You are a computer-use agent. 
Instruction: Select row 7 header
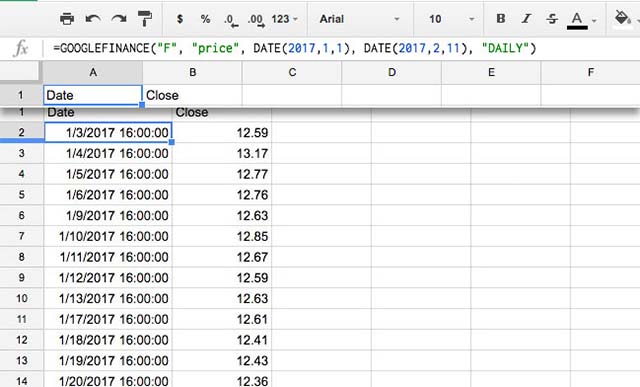22,236
